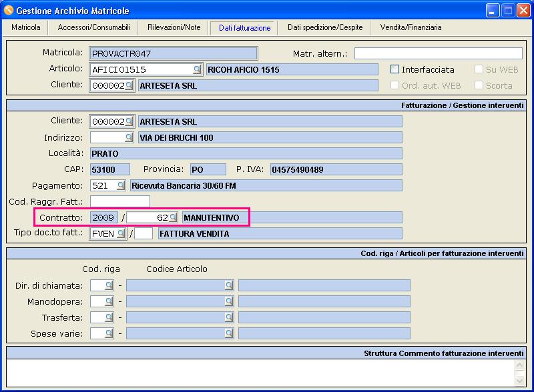Open Cod. riga lookup for Spese varie
This screenshot has height=392, width=534.
109,333
